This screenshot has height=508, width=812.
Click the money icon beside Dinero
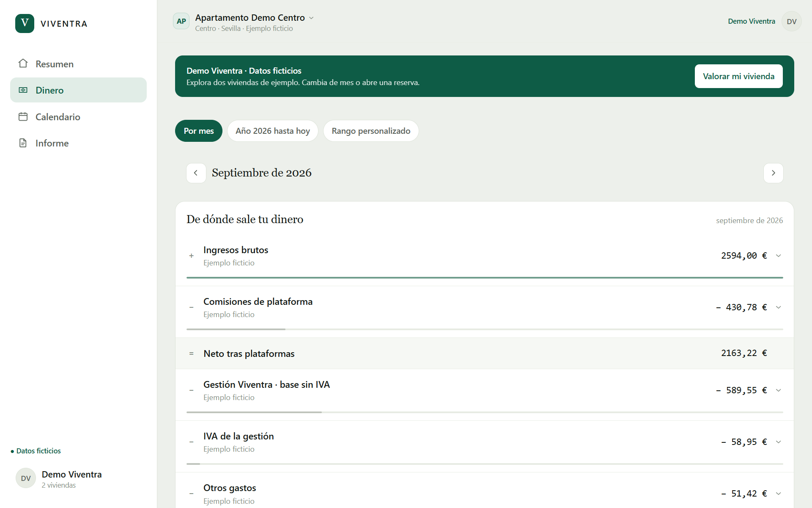point(23,90)
